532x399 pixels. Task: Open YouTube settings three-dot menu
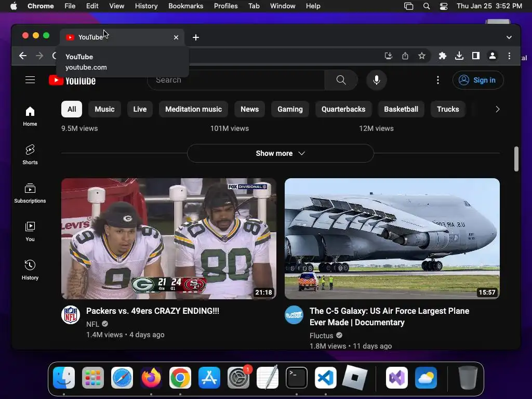[x=437, y=80]
